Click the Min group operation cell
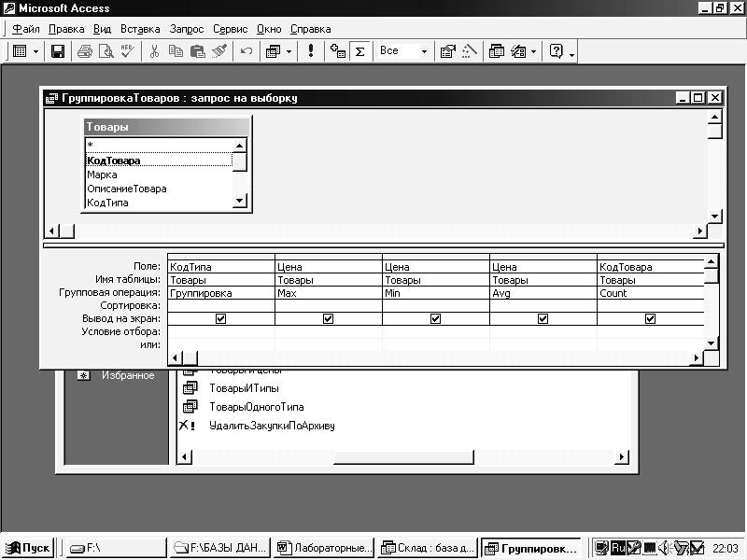Image resolution: width=747 pixels, height=560 pixels. pos(436,293)
